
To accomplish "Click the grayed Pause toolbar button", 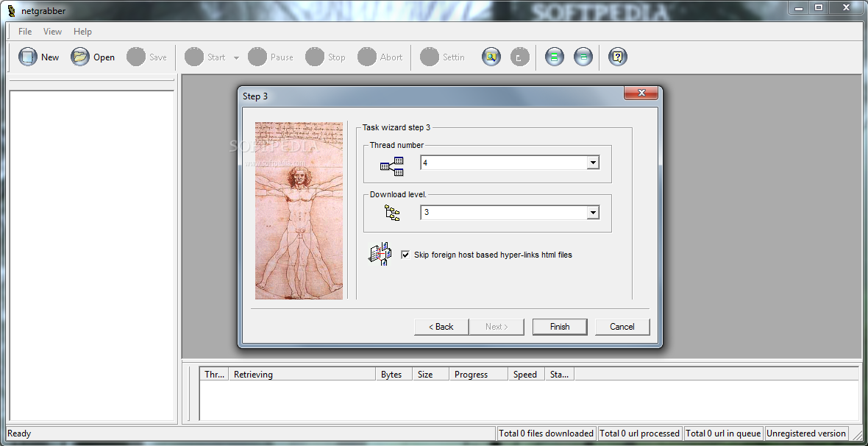I will 271,57.
